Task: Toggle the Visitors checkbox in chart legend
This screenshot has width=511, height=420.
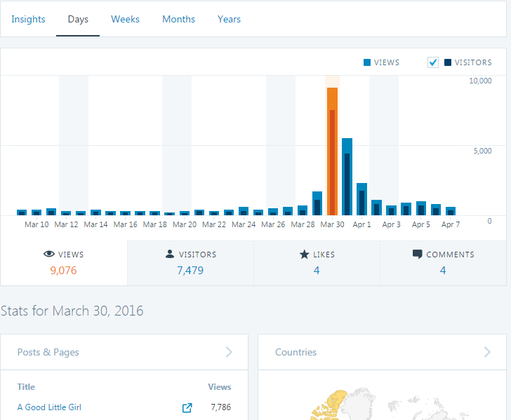Action: pyautogui.click(x=433, y=62)
